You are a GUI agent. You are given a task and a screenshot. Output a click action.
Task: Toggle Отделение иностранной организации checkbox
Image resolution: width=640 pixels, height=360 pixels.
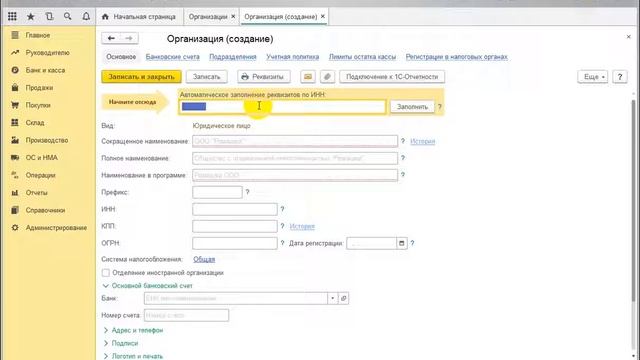tap(106, 273)
